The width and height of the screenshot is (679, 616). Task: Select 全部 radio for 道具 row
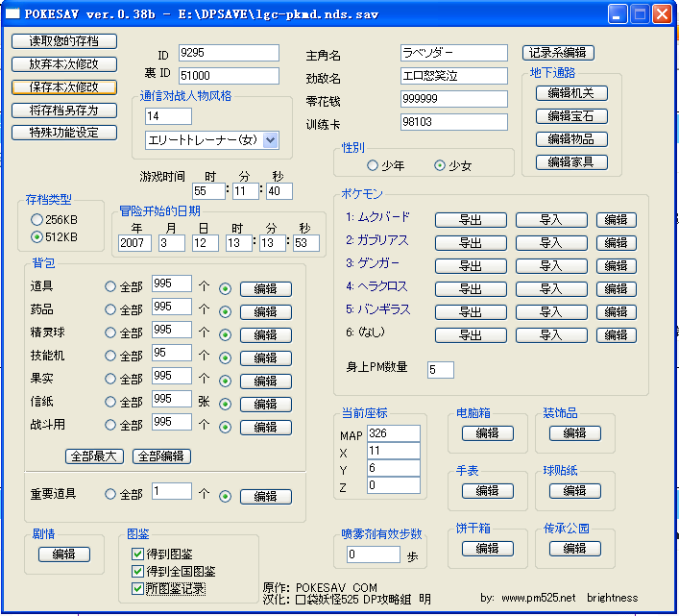[x=110, y=286]
